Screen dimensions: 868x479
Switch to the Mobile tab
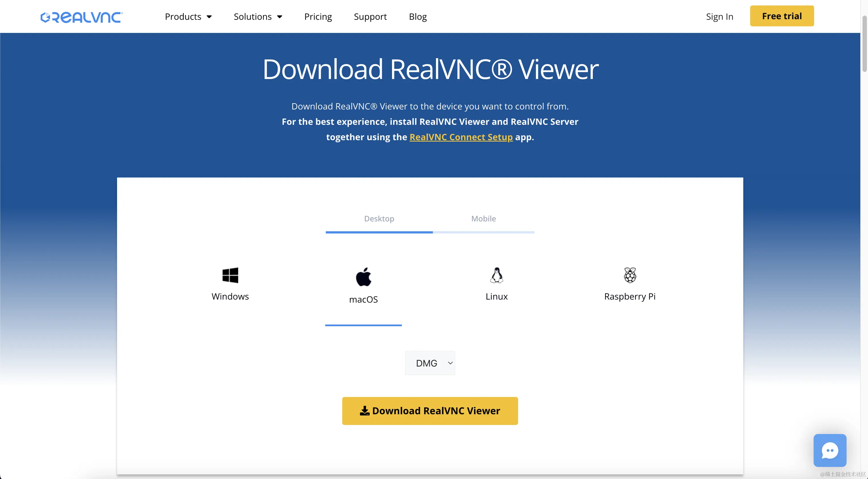click(x=484, y=219)
